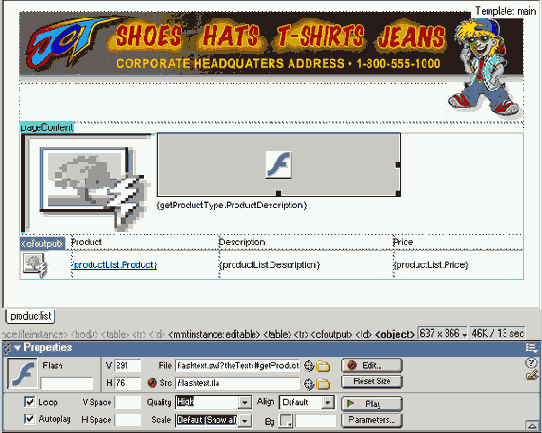The width and height of the screenshot is (542, 433).
Task: Click the Edit... button
Action: click(372, 365)
